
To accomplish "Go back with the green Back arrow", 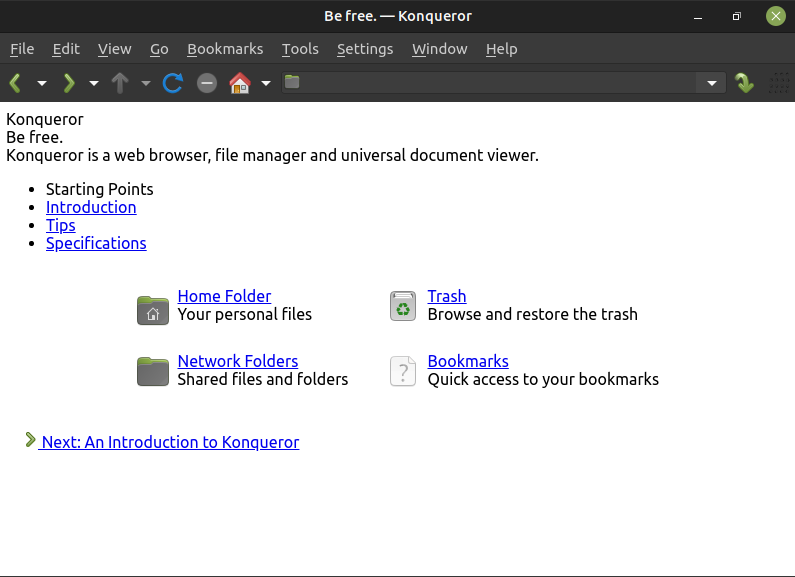I will [15, 83].
